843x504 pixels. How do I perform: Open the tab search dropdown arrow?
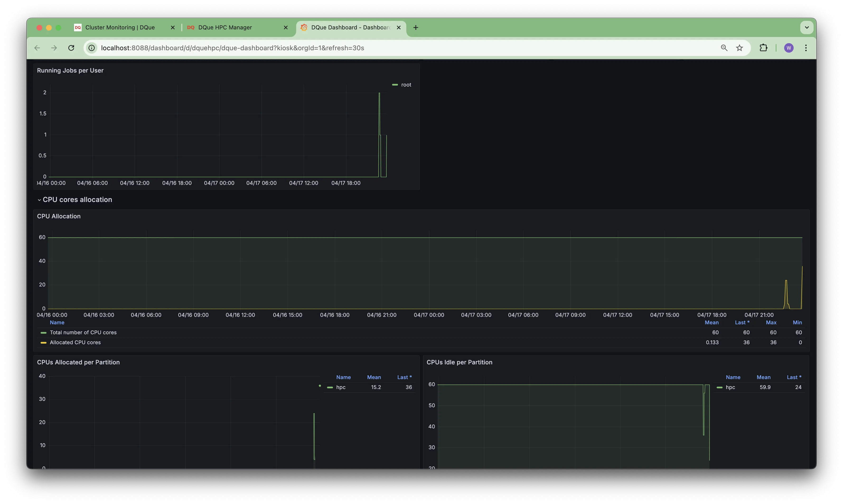point(806,27)
